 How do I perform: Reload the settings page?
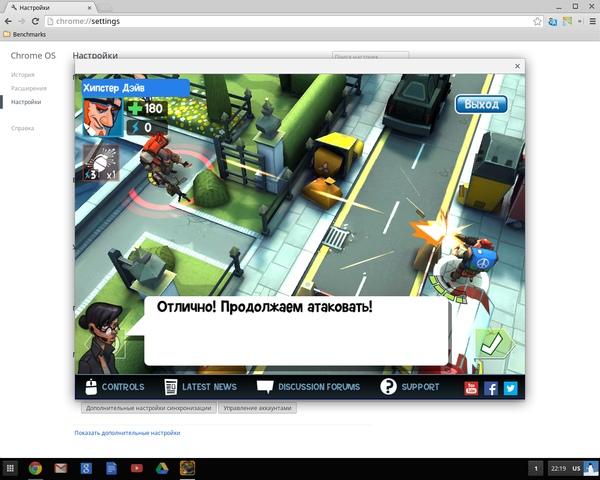click(x=35, y=21)
